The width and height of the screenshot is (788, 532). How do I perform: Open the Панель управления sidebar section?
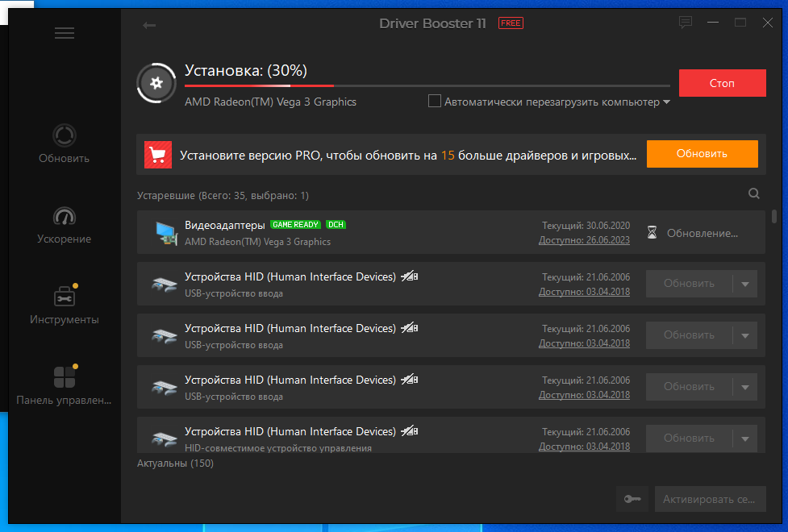point(64,385)
